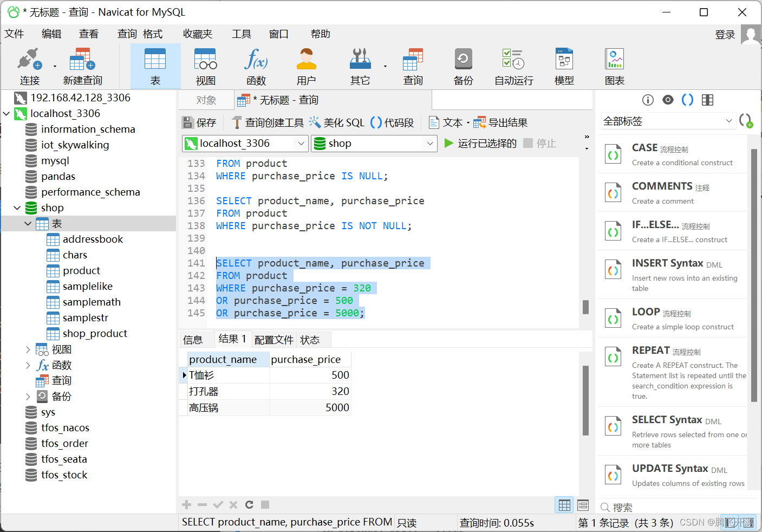Click the purchase_price column header
This screenshot has height=532, width=762.
(x=310, y=360)
